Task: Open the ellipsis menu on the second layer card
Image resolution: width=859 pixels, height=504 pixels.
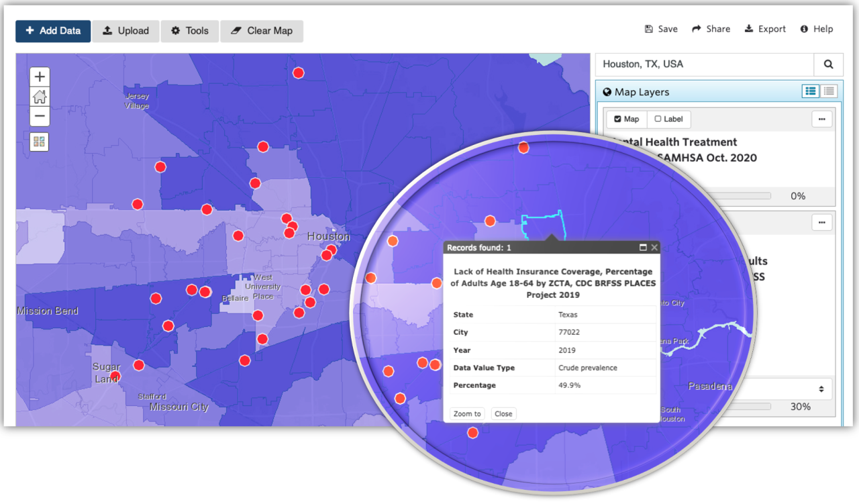Action: pyautogui.click(x=821, y=222)
